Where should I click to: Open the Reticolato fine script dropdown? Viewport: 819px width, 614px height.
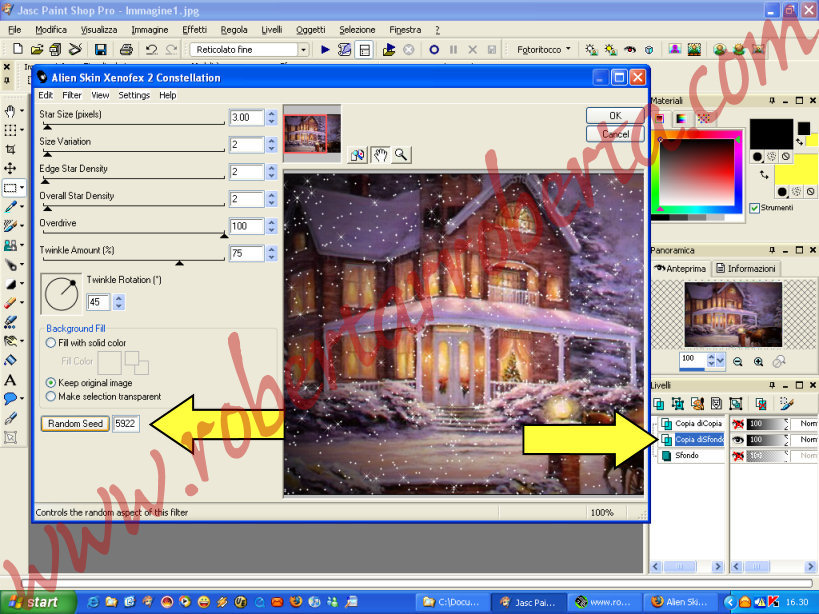coord(303,50)
